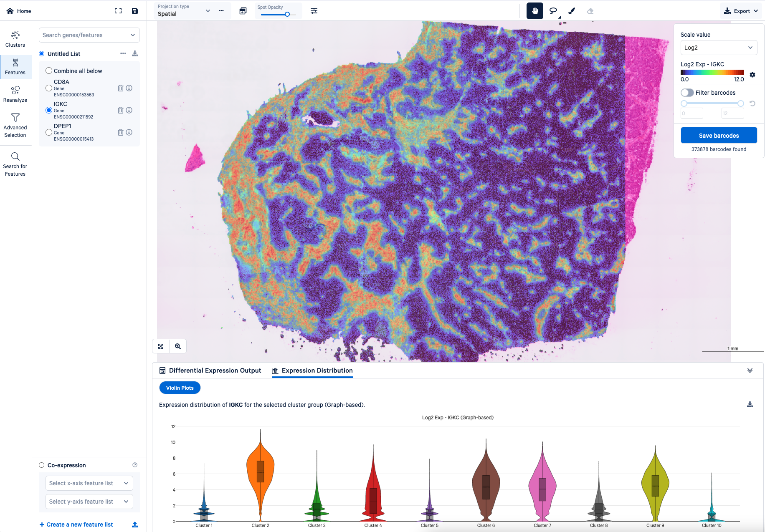765x532 pixels.
Task: Click the fit-to-view icon below the image
Action: pos(161,346)
